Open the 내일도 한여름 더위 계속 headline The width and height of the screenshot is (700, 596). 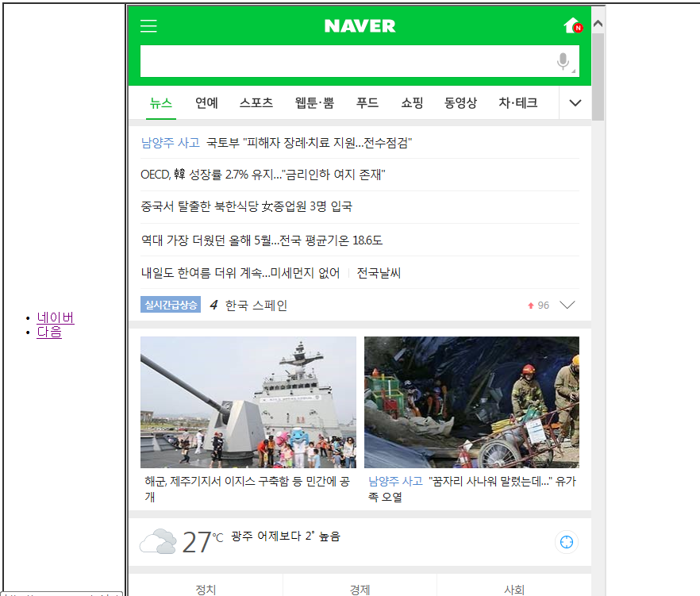click(x=240, y=273)
